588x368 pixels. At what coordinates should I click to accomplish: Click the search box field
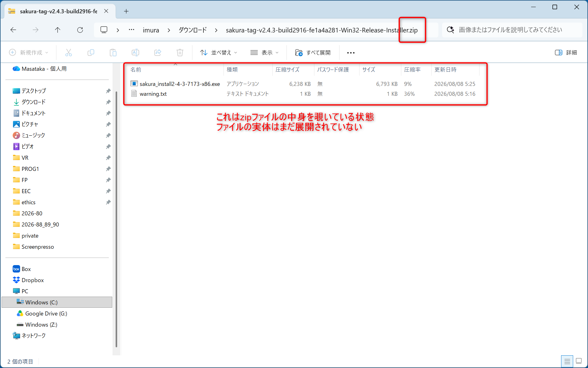coord(512,30)
